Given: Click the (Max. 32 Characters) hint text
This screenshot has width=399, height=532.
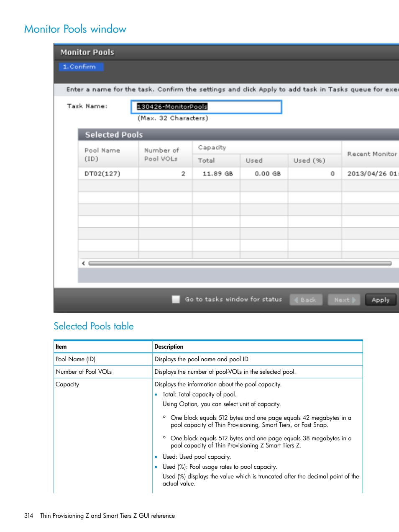Looking at the screenshot, I should point(173,118).
